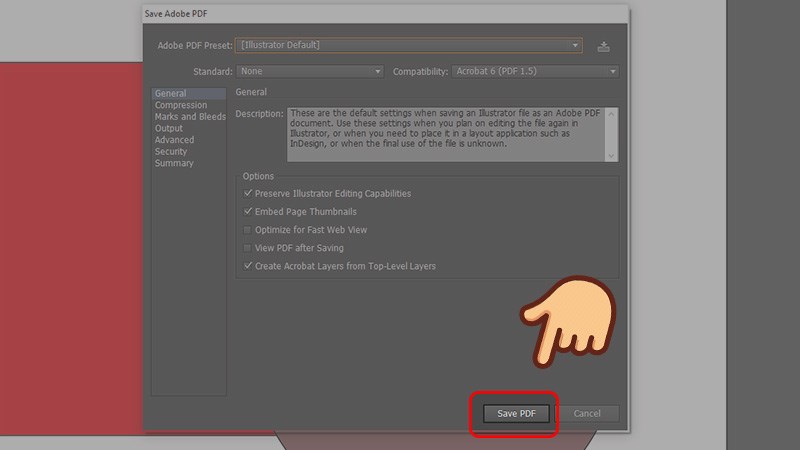Click inside the Description text box
The height and width of the screenshot is (450, 800).
tap(446, 135)
